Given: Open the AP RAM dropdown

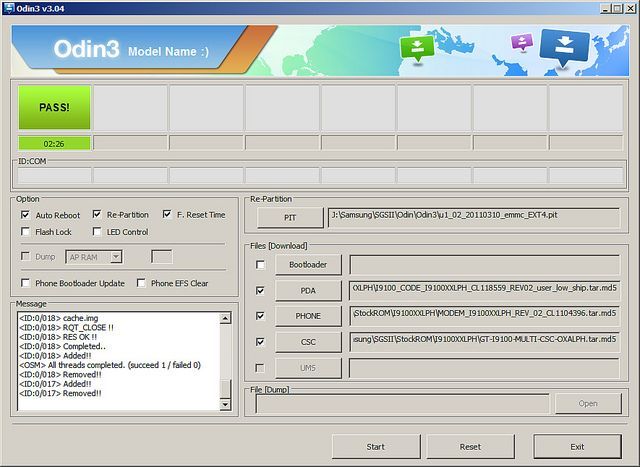Looking at the screenshot, I should click(94, 257).
